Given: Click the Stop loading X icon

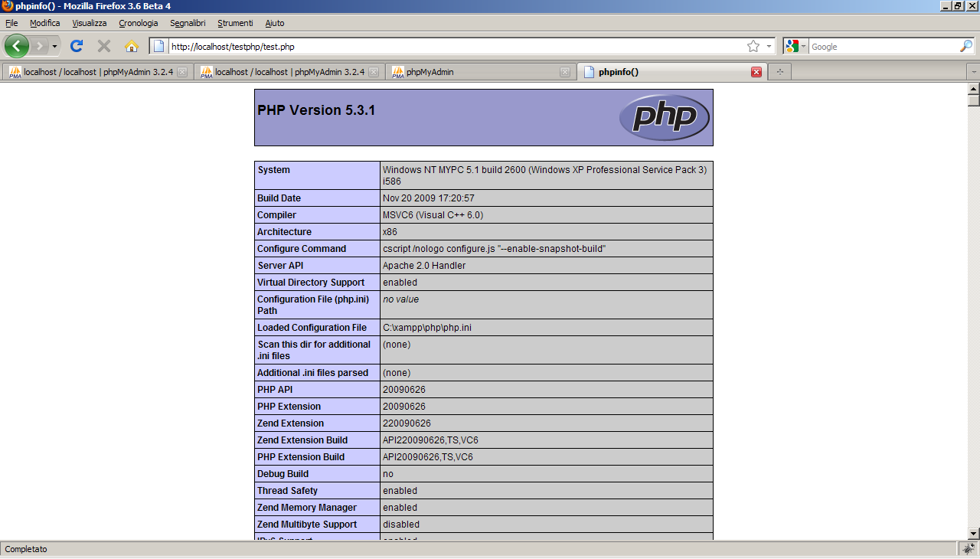Looking at the screenshot, I should coord(104,46).
